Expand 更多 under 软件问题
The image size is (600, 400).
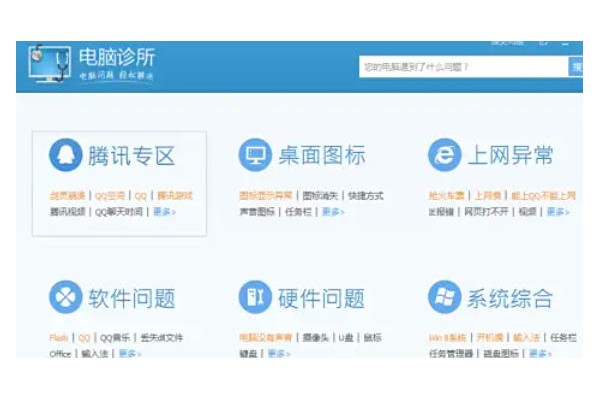(x=130, y=354)
